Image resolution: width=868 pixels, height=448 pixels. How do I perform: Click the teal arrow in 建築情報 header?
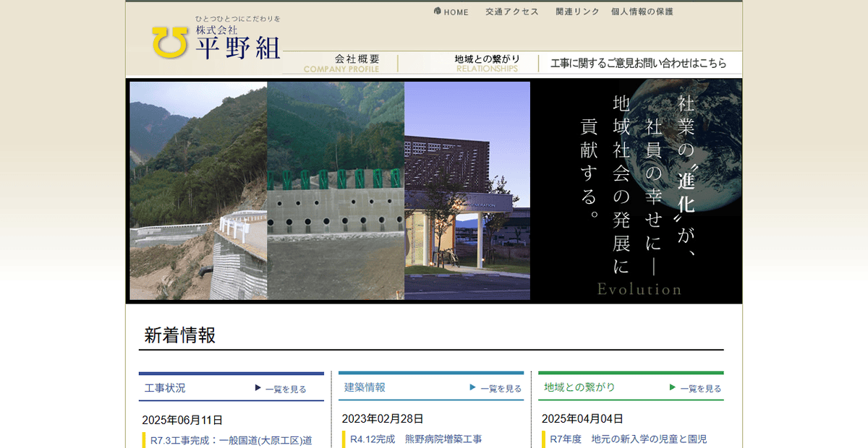pyautogui.click(x=472, y=387)
